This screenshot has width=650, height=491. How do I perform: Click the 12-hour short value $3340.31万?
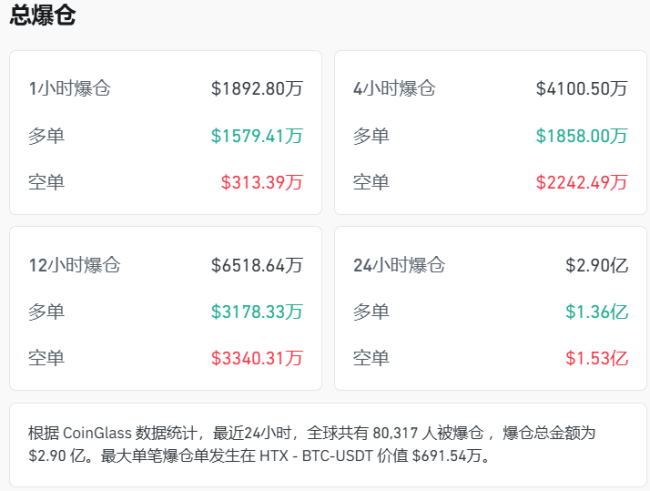click(x=257, y=358)
